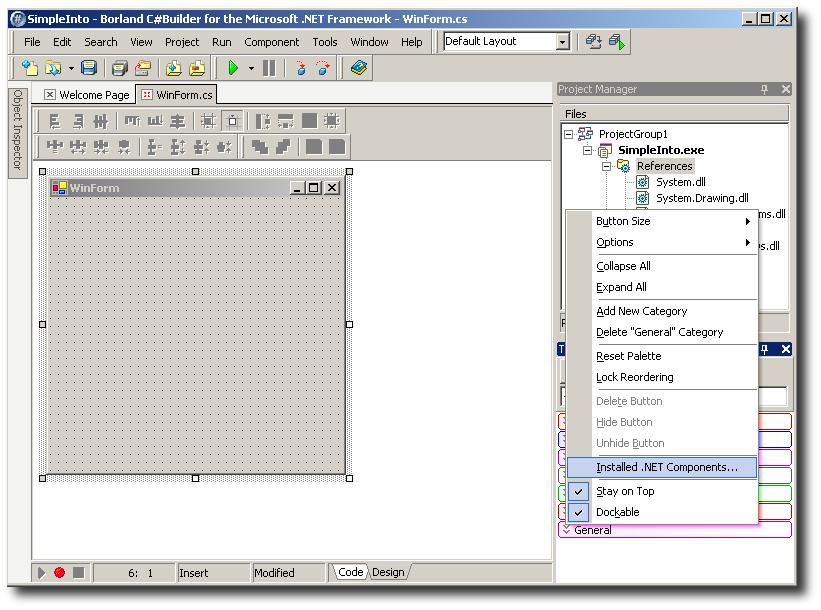Open the File menu
Screen dimensions: 821x610
32,42
